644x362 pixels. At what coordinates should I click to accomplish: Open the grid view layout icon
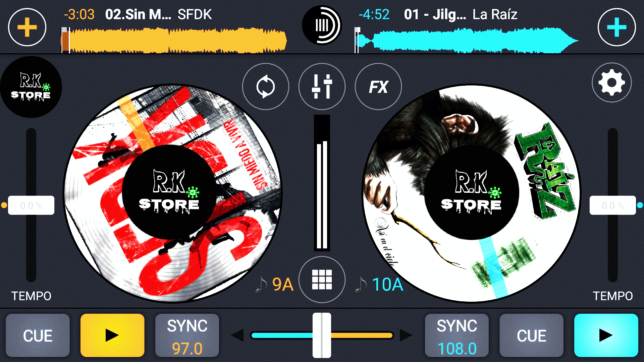click(322, 279)
